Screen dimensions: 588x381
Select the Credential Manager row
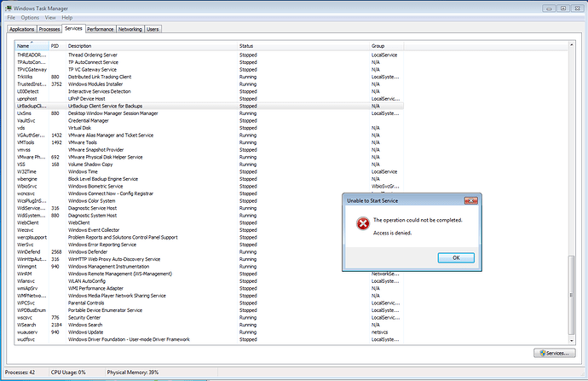pyautogui.click(x=210, y=121)
